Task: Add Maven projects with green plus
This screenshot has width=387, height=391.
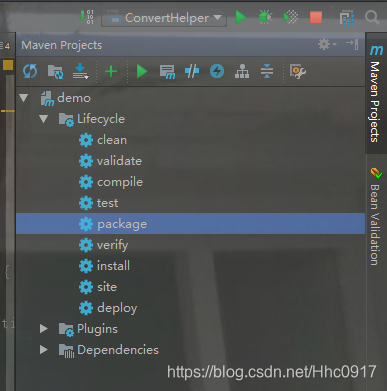Action: pos(111,71)
